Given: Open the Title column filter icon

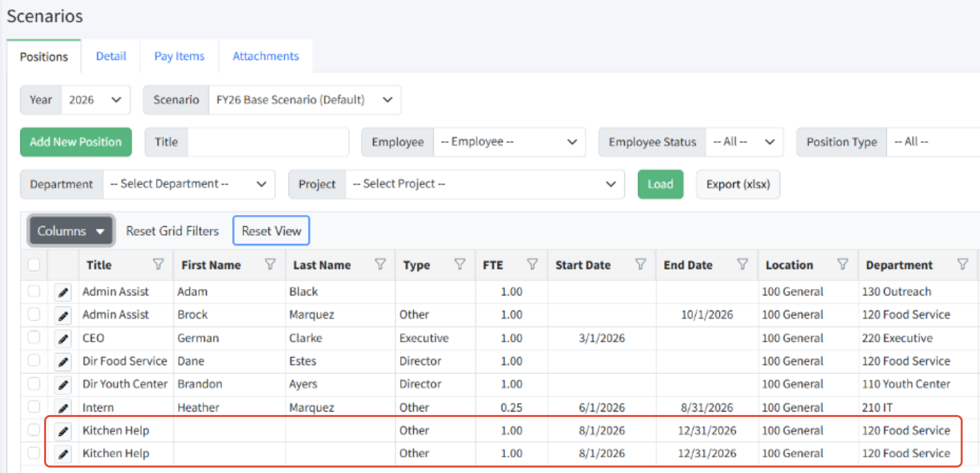Looking at the screenshot, I should (x=159, y=264).
